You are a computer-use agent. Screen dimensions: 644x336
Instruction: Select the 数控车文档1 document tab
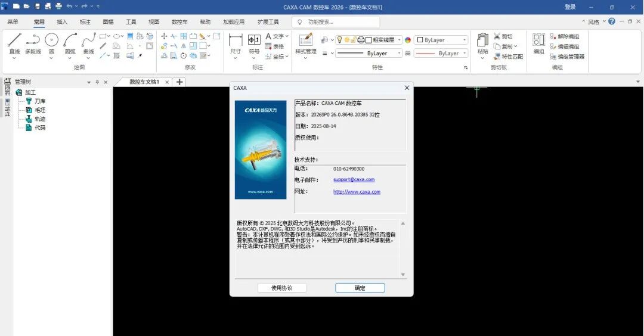tap(144, 82)
